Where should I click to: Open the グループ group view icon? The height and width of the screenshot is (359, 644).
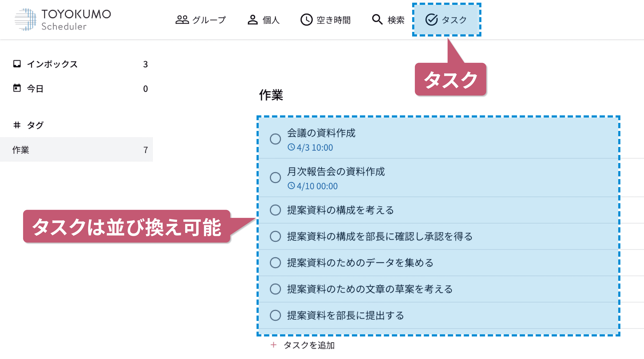coord(182,20)
